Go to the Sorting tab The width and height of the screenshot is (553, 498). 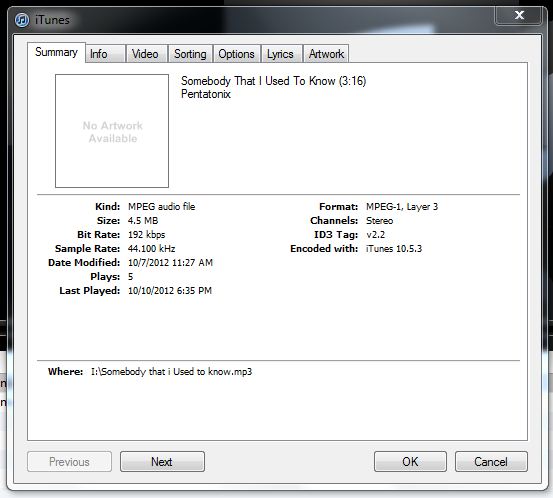pos(190,54)
